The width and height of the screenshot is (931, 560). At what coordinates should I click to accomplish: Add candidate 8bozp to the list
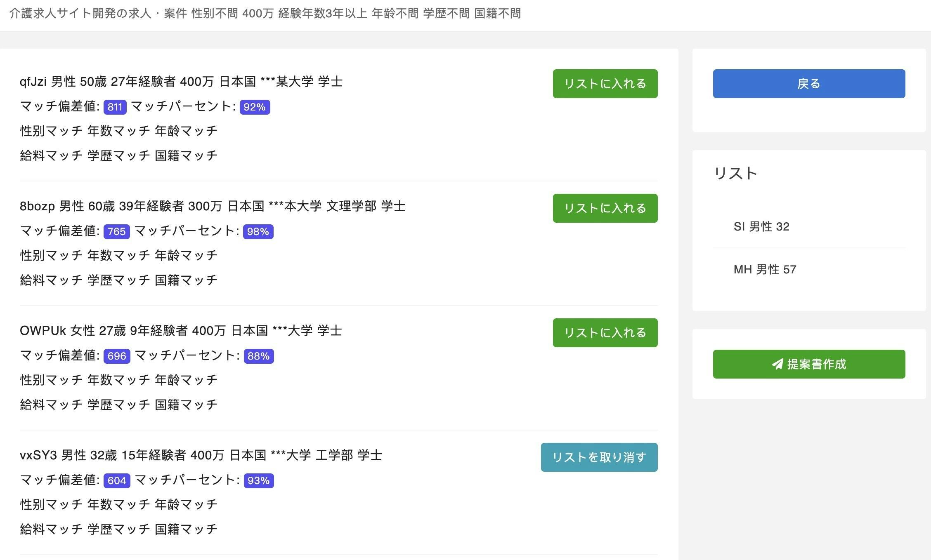pos(605,208)
